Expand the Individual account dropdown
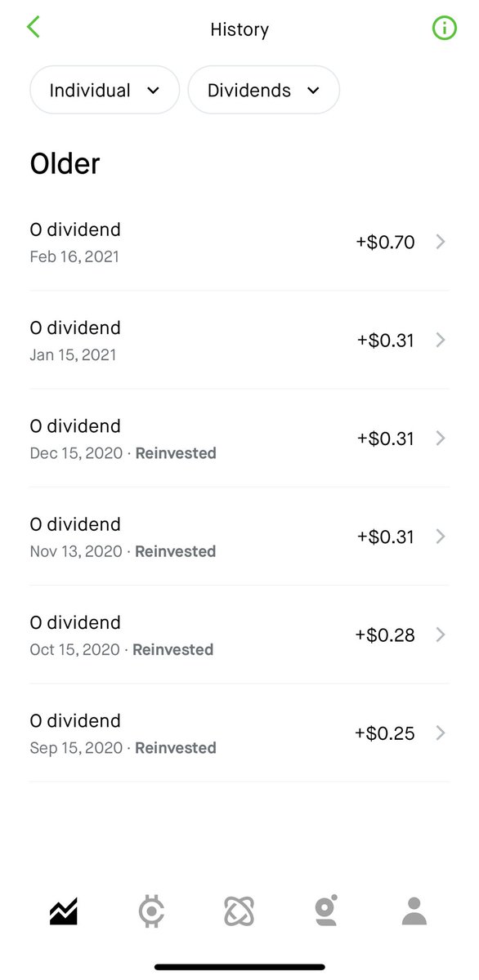479x980 pixels. point(105,90)
